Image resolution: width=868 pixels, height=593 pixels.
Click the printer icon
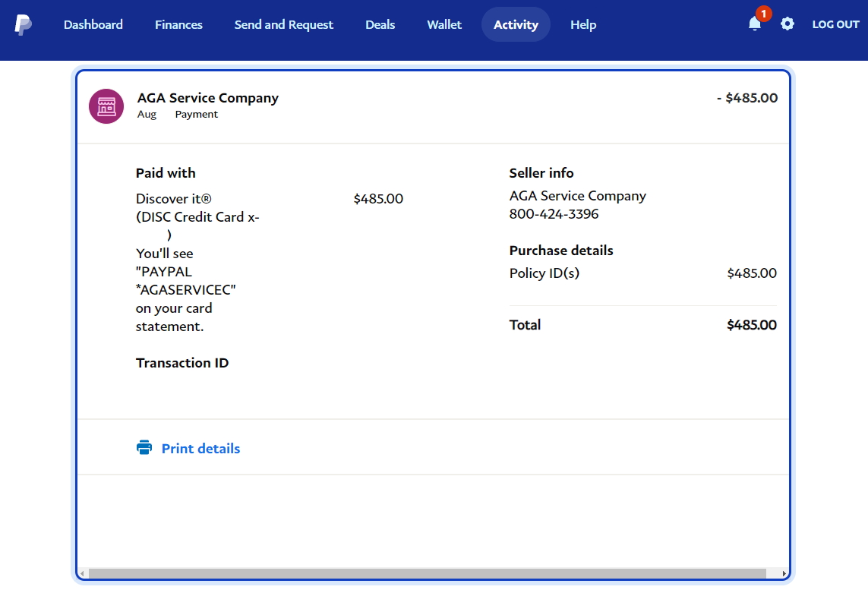coord(144,448)
